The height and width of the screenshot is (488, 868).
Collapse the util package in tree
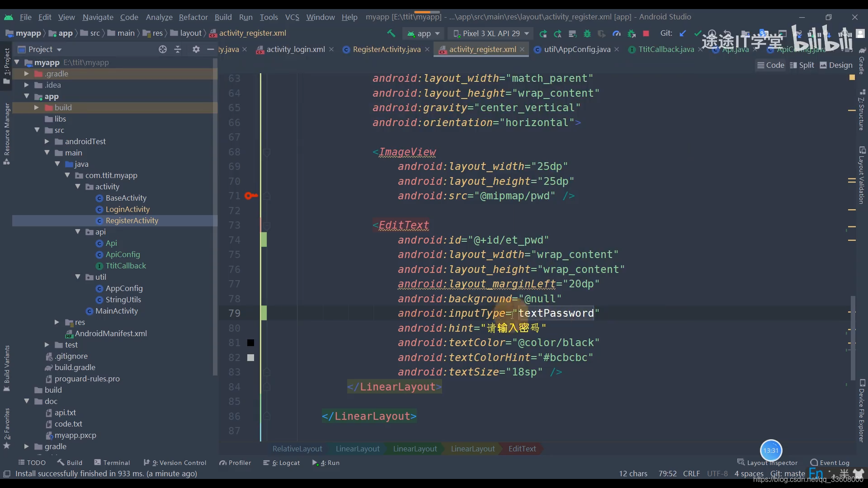click(x=78, y=277)
